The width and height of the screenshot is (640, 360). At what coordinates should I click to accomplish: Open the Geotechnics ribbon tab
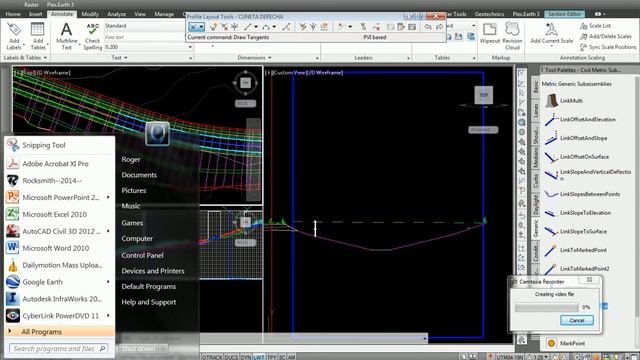point(489,14)
